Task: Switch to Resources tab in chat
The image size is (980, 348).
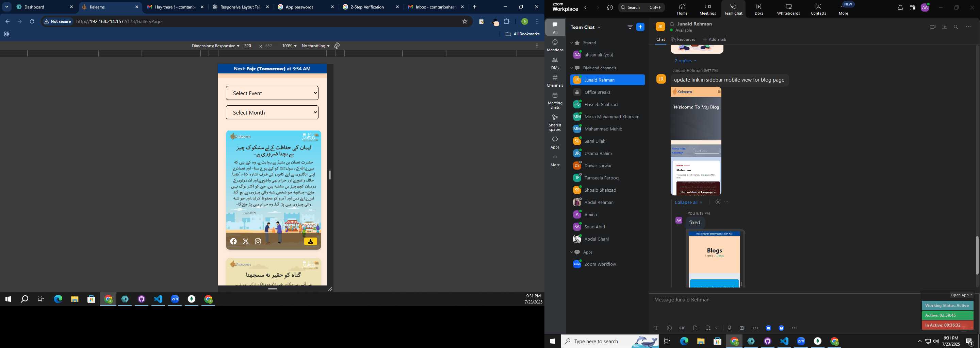Action: click(x=683, y=39)
